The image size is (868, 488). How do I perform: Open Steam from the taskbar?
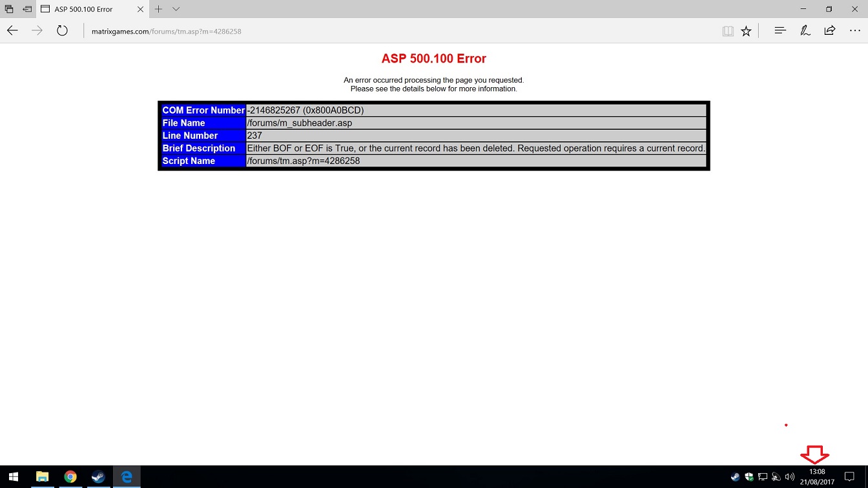click(x=98, y=477)
